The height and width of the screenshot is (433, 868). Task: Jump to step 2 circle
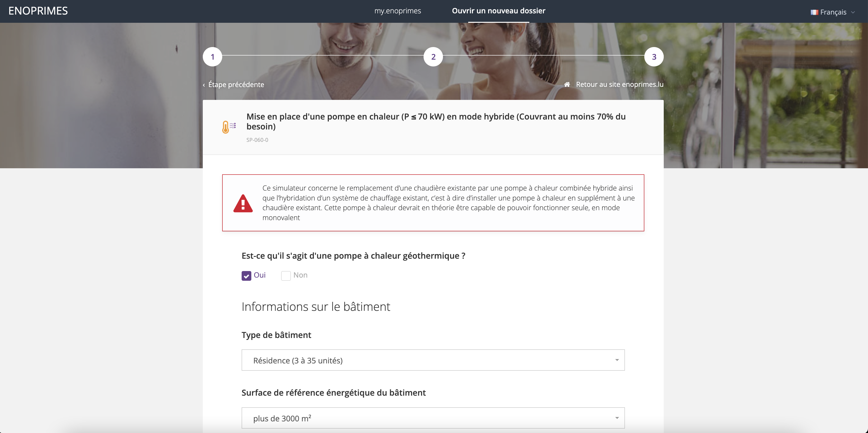tap(433, 57)
